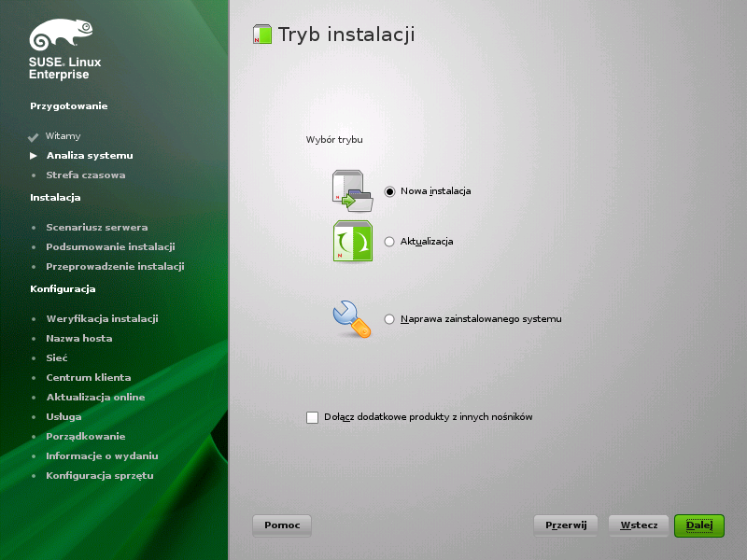Image resolution: width=747 pixels, height=560 pixels.
Task: Enable Dołącz dodatkowe produkty checkbox
Action: [312, 417]
